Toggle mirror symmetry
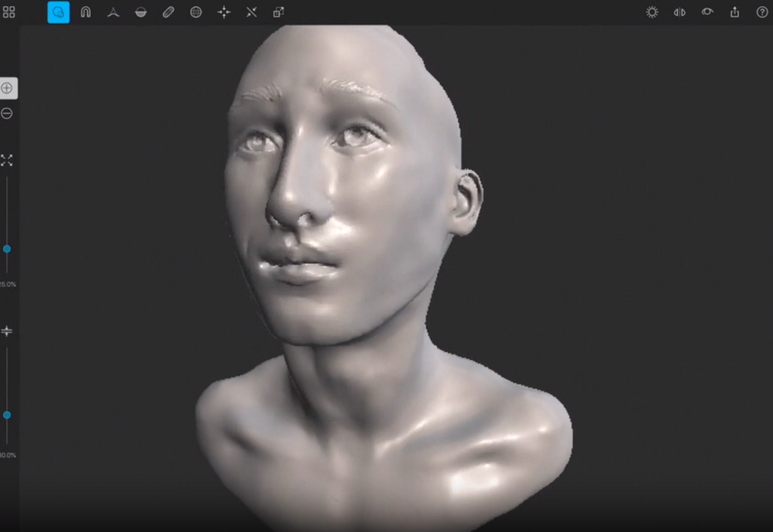 [x=679, y=12]
